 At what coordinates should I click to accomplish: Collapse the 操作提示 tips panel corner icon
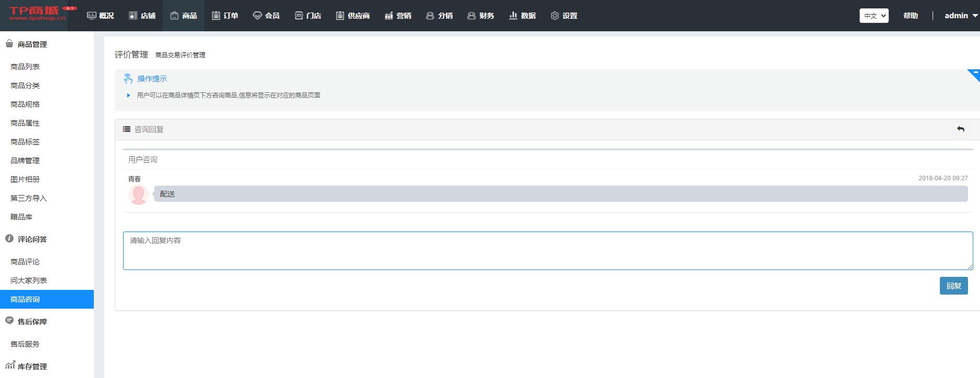[x=975, y=74]
